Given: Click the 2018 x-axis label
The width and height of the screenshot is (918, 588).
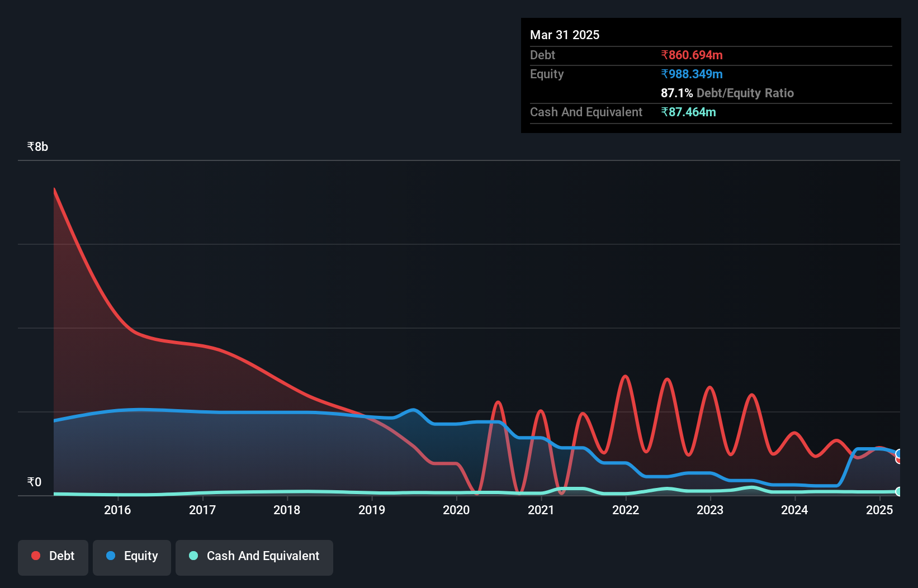Looking at the screenshot, I should (287, 510).
